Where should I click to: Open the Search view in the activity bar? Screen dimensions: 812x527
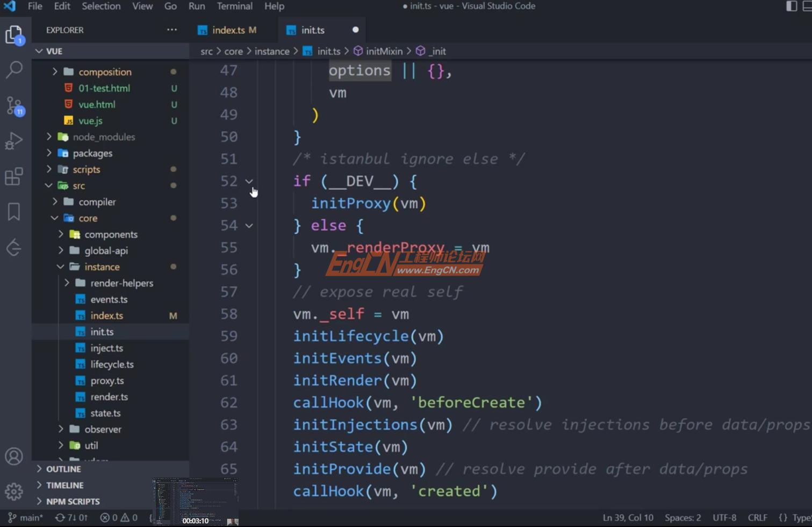[15, 70]
